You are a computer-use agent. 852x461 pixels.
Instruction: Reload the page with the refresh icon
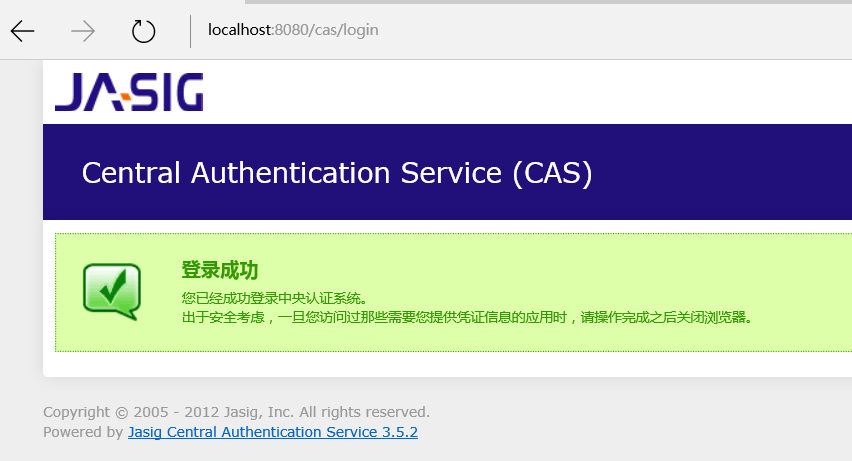pyautogui.click(x=144, y=31)
